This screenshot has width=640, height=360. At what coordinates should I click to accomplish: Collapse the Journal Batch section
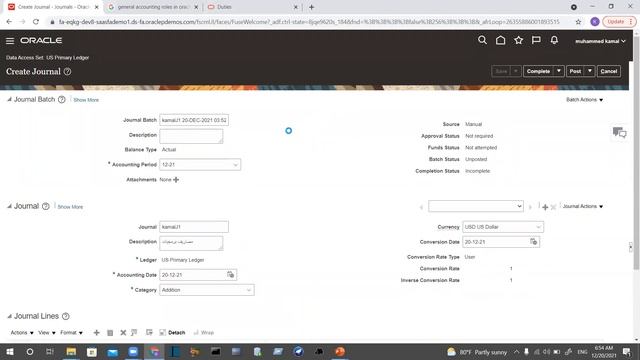(9, 99)
